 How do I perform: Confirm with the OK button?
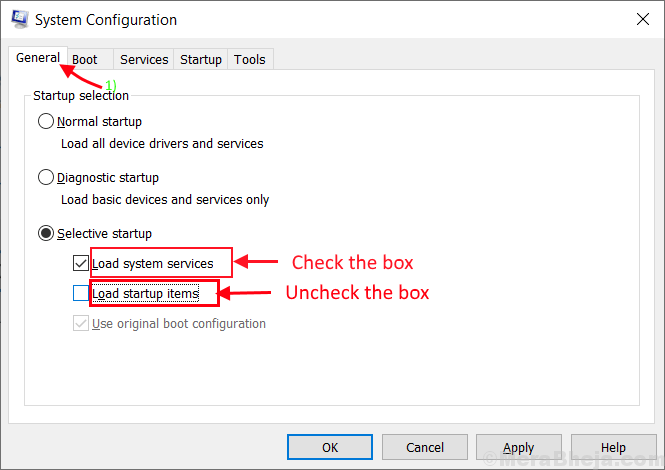(x=330, y=447)
